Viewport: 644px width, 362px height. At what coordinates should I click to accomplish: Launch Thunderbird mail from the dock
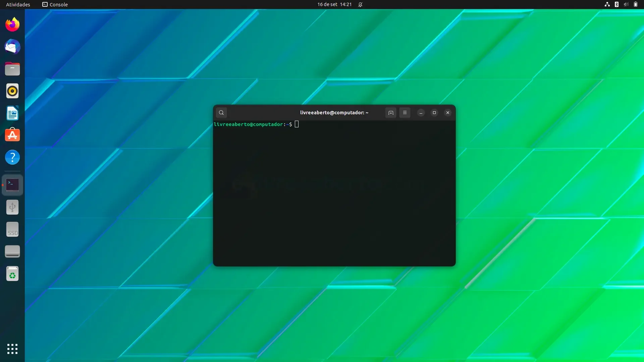[12, 47]
